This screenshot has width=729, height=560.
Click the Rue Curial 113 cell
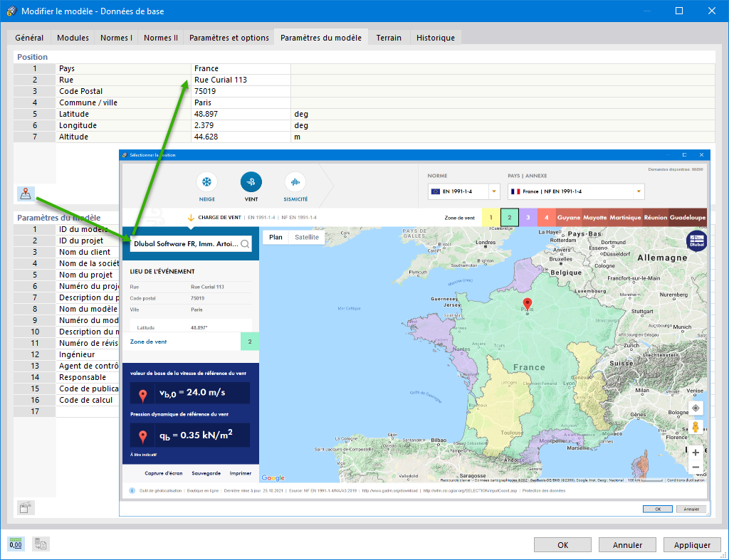241,80
